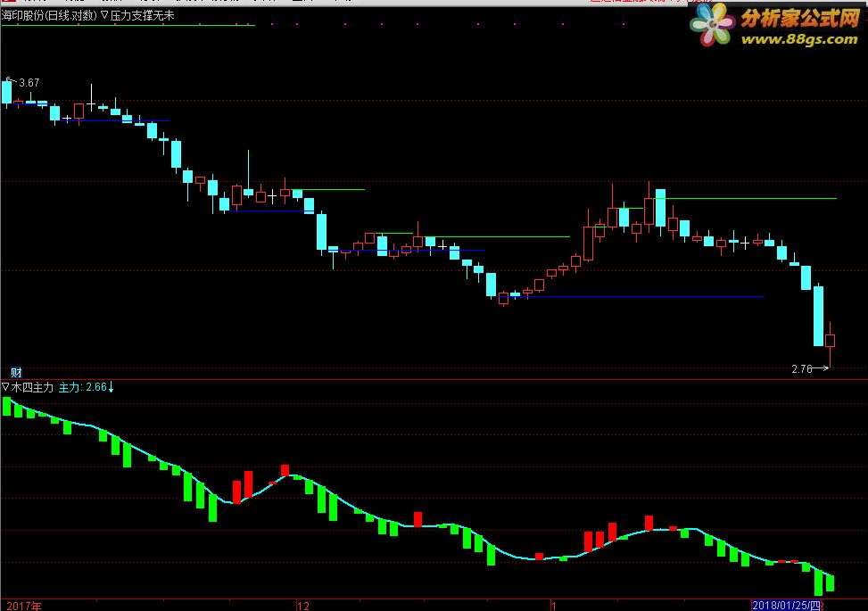Click the 12 month marker on the time axis
This screenshot has height=611, width=868.
[x=302, y=606]
